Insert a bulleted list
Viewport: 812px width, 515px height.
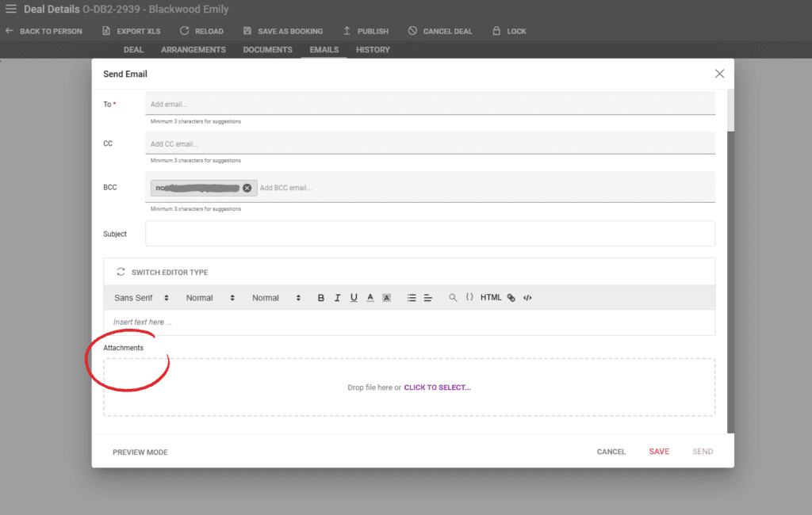click(x=411, y=297)
